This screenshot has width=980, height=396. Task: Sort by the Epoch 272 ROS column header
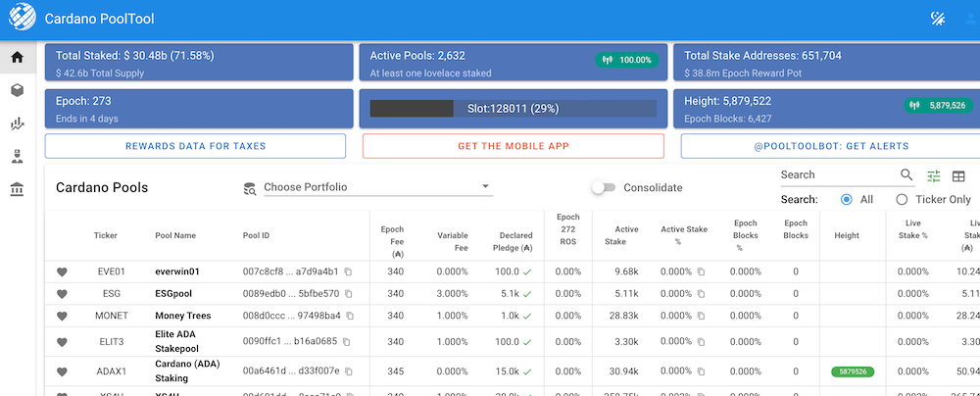click(x=568, y=229)
